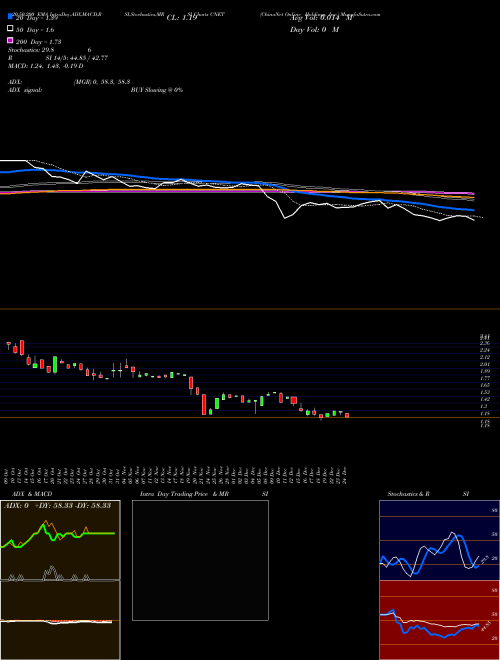Select the '50 Day = 1.6' legend text
Screen dimensions: 500x660
click(x=35, y=30)
